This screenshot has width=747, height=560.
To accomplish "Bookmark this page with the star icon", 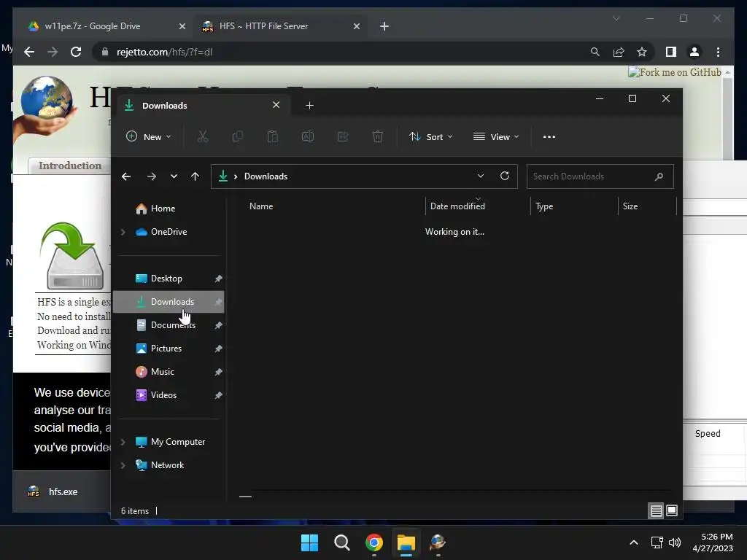I will (x=642, y=52).
